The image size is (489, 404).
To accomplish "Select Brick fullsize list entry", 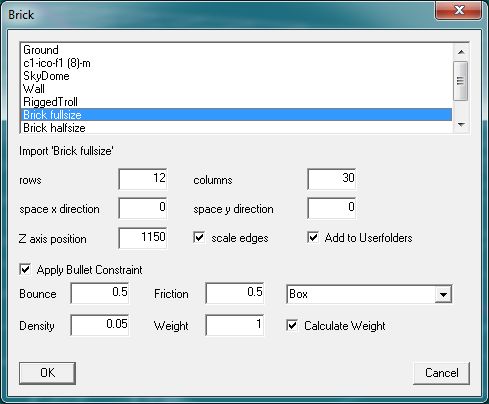I will point(236,115).
